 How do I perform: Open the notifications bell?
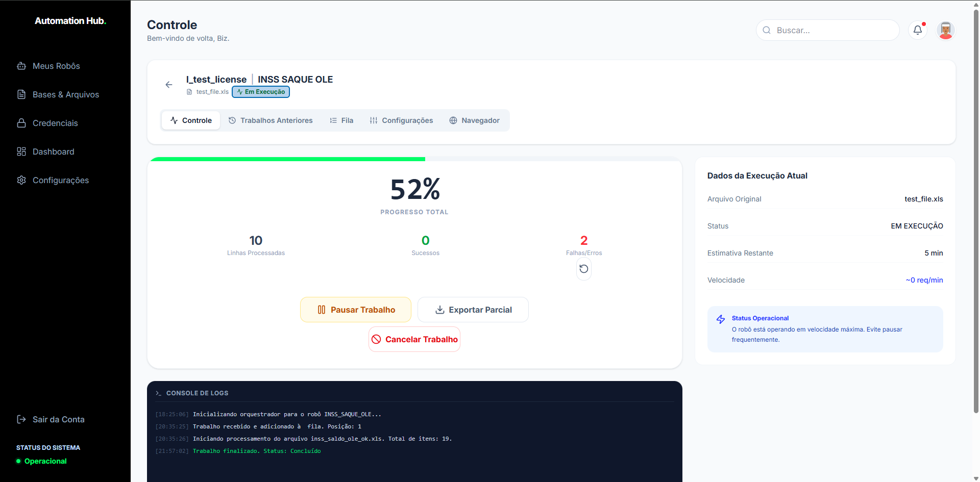[917, 30]
